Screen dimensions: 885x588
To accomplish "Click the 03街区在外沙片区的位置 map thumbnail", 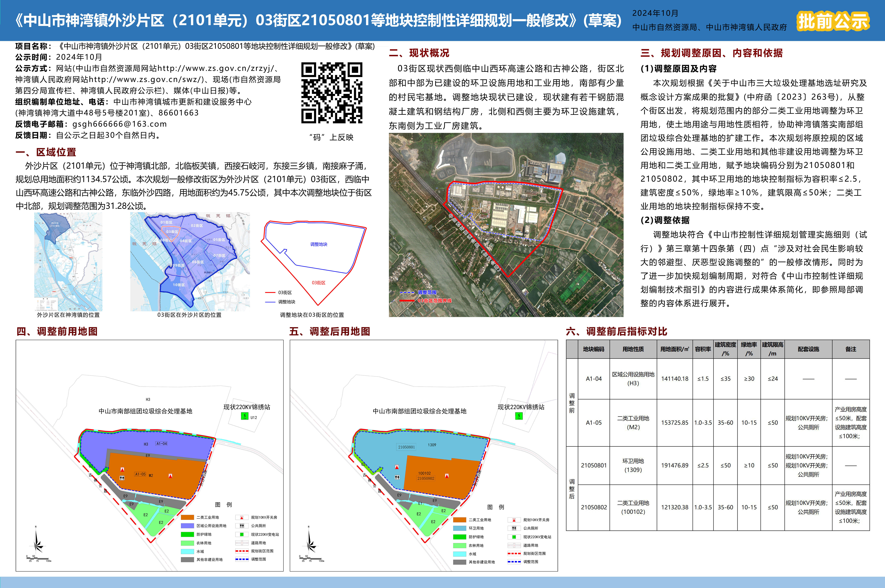I will 190,262.
